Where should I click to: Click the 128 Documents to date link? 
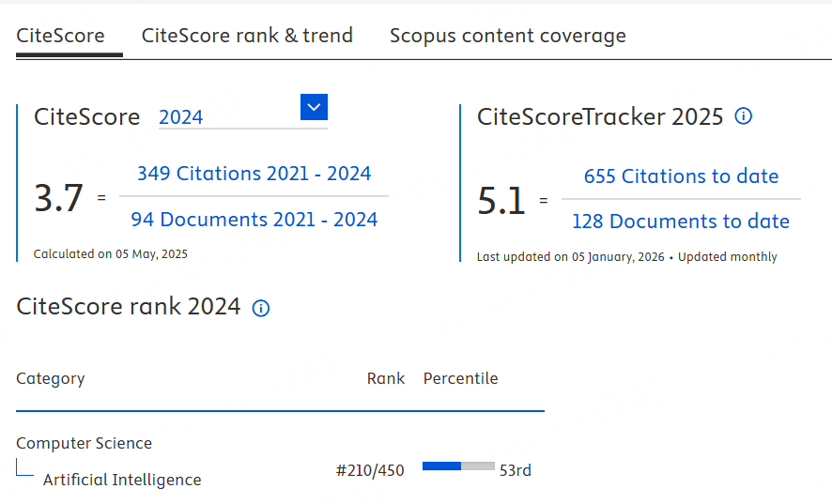click(681, 221)
